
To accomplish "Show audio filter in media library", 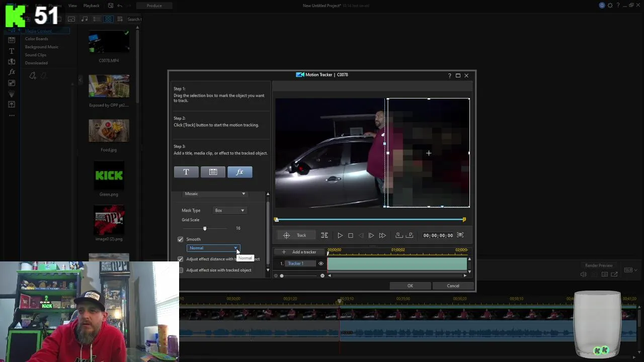I will click(x=84, y=19).
